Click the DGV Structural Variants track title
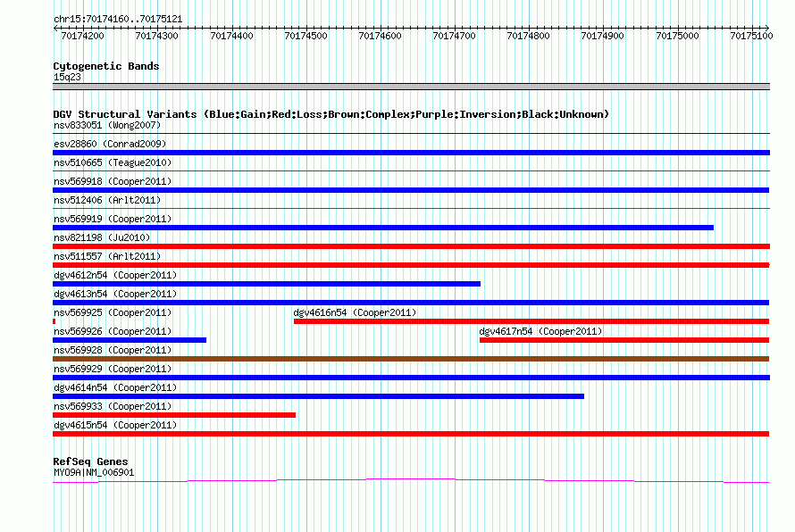The image size is (795, 532). coord(331,114)
